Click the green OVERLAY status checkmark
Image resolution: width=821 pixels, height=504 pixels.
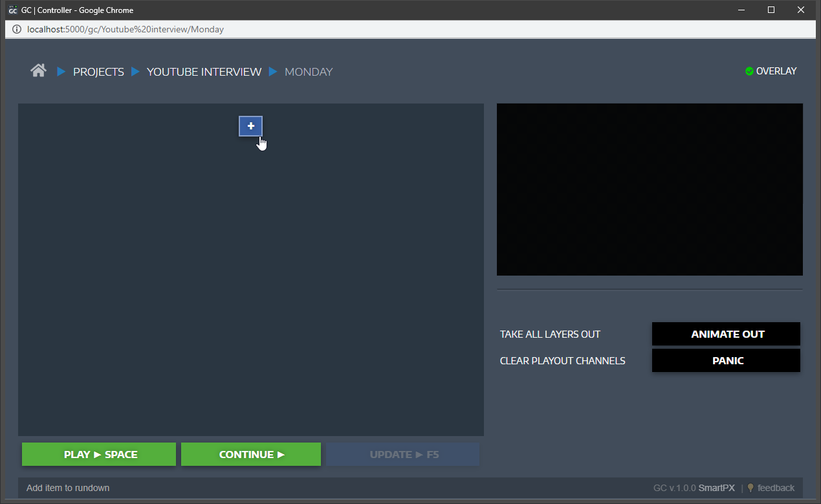[749, 71]
